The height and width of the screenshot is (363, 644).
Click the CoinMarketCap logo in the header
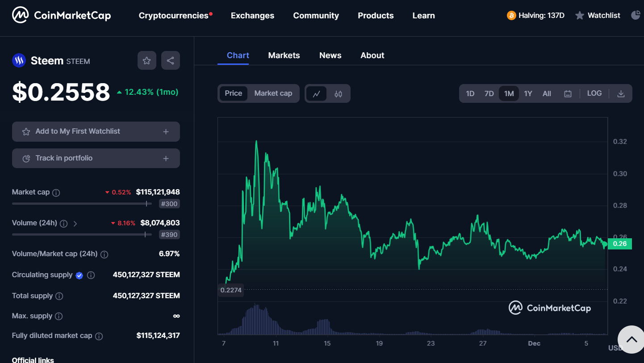[61, 16]
